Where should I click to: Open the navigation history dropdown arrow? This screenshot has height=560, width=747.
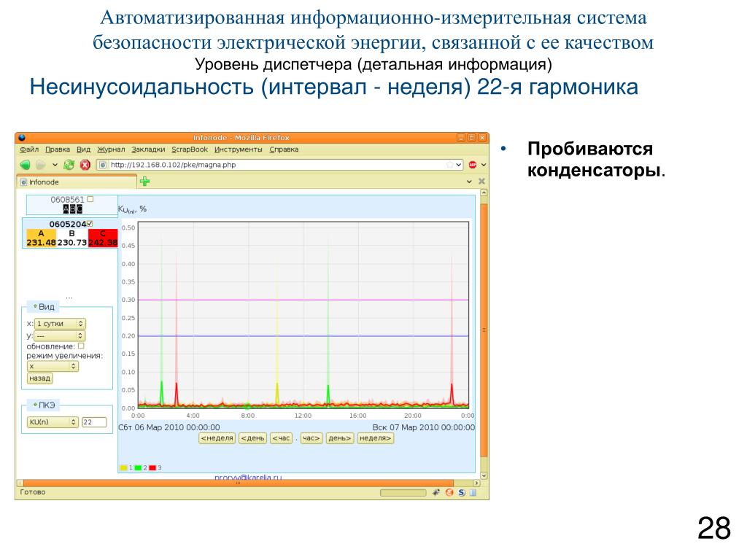pyautogui.click(x=55, y=165)
